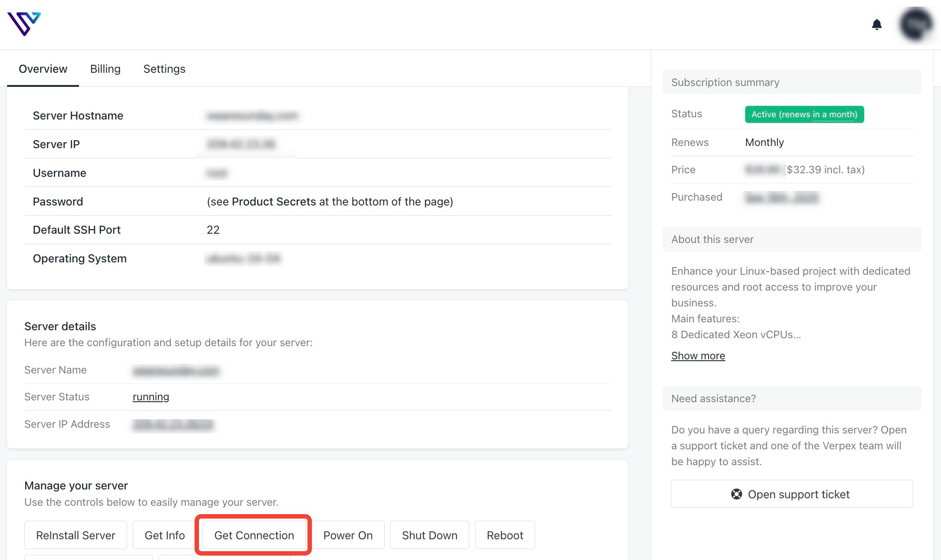Open the notifications bell
The height and width of the screenshot is (560, 941).
877,25
